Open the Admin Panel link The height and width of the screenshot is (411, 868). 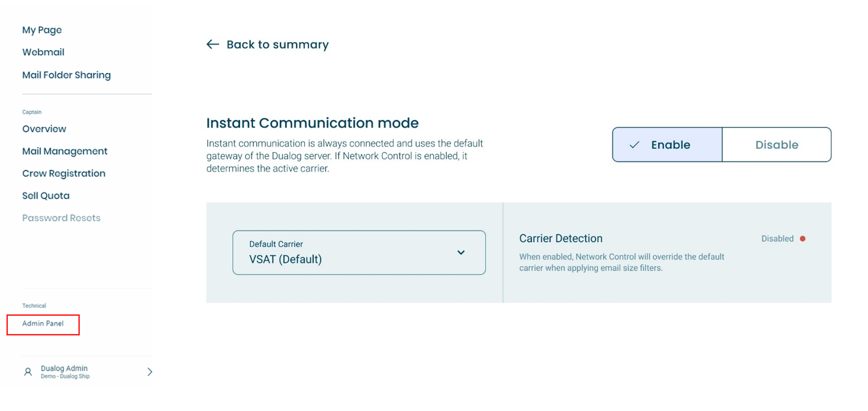point(43,324)
